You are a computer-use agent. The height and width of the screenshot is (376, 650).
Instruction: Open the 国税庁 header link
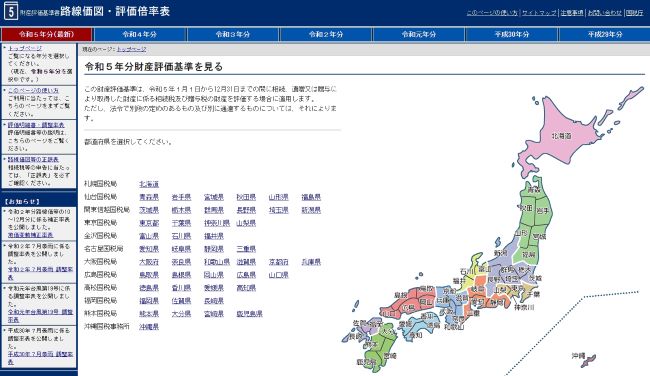[635, 13]
